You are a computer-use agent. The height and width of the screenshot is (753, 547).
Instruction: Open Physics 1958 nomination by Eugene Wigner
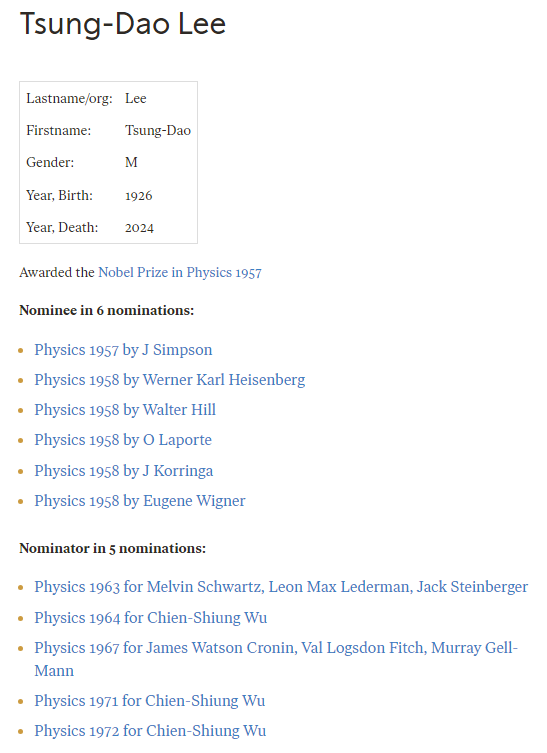click(x=140, y=501)
